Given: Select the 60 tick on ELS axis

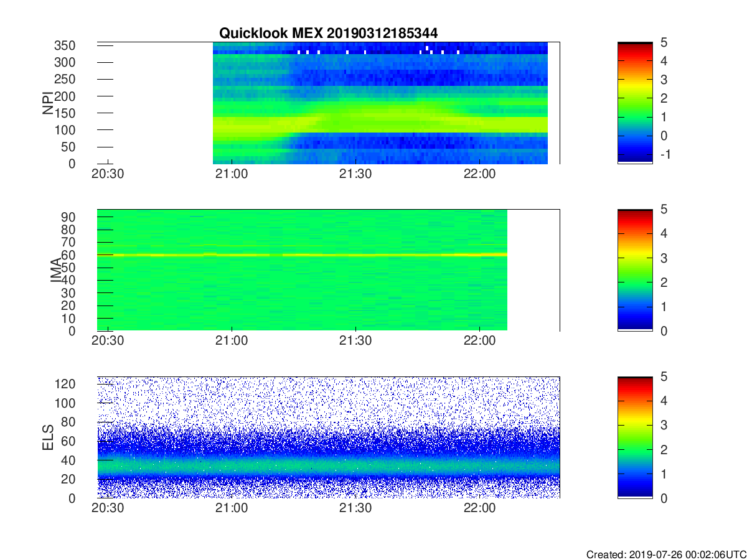Looking at the screenshot, I should coord(68,441).
